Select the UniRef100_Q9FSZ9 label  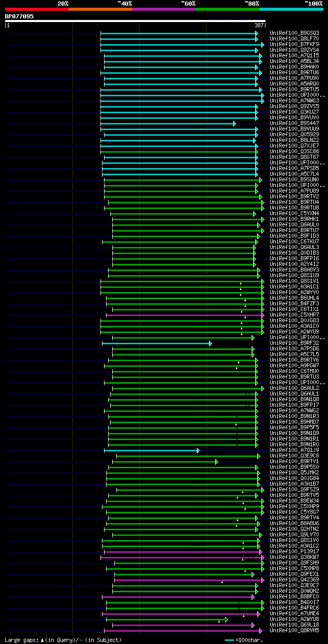click(x=294, y=489)
